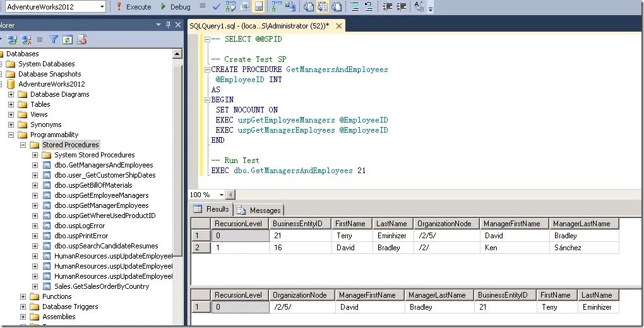Screen dimensions: 644x328
Task: Click the Decrease Indent icon
Action: [387, 6]
